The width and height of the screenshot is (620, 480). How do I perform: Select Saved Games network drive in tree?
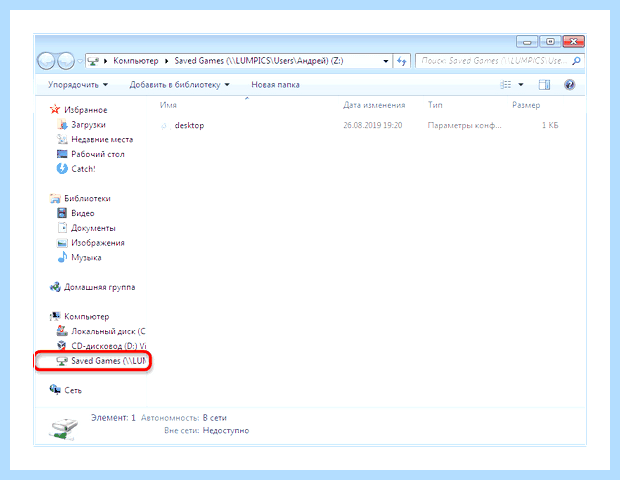pos(108,361)
